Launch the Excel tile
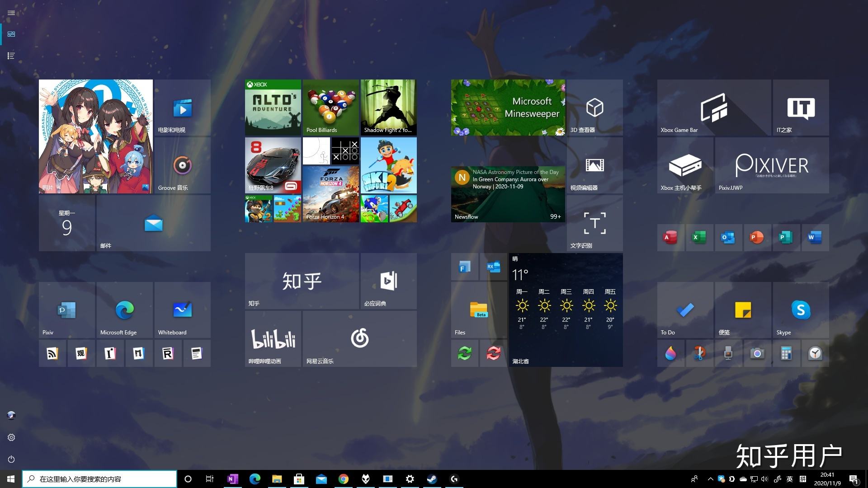Viewport: 868px width, 488px height. tap(699, 238)
